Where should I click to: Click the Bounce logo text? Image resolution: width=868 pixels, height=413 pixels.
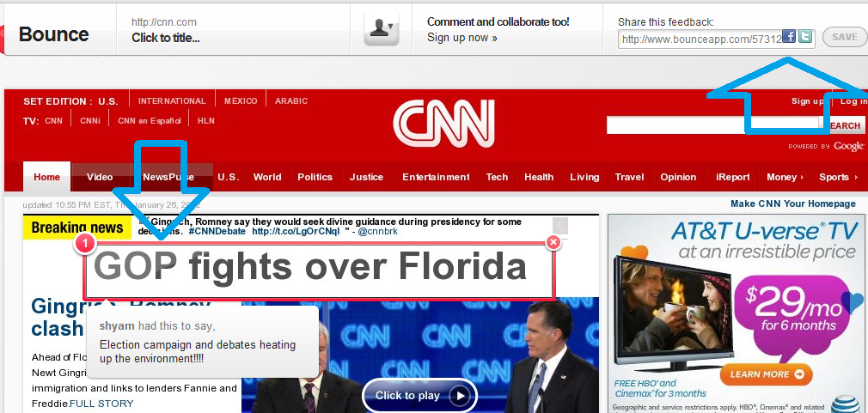53,34
